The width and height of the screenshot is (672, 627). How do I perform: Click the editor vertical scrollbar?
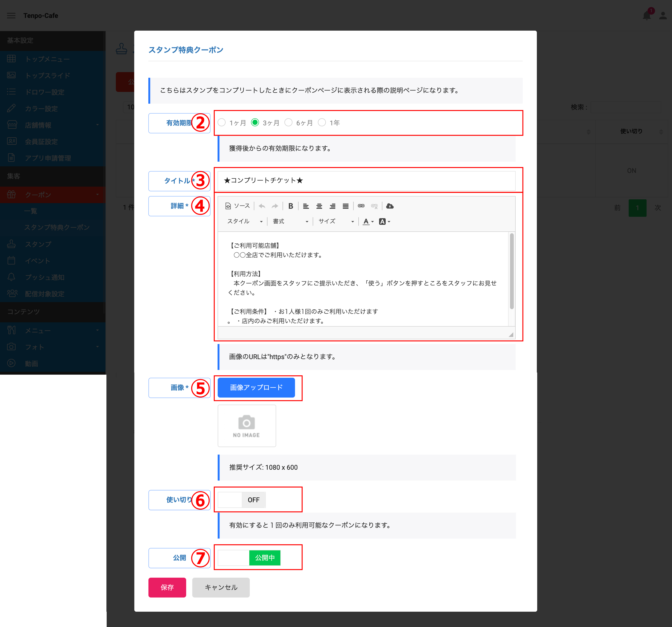click(512, 271)
